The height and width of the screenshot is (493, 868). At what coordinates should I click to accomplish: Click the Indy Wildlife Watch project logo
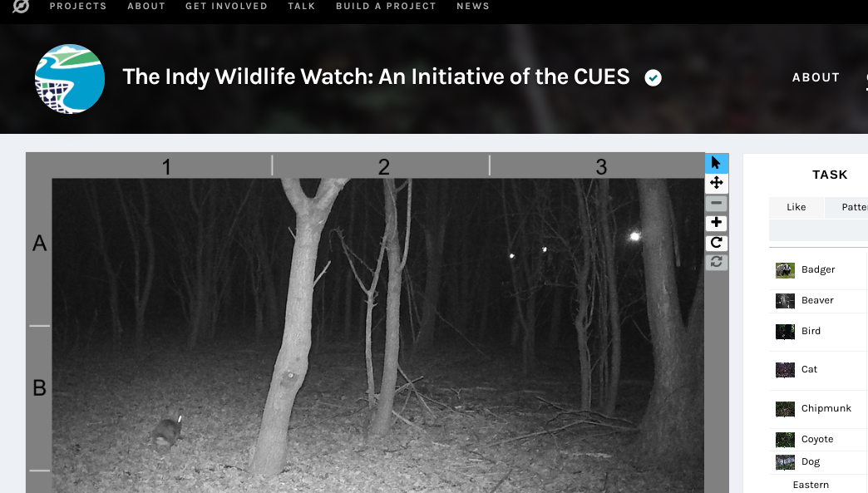point(70,79)
